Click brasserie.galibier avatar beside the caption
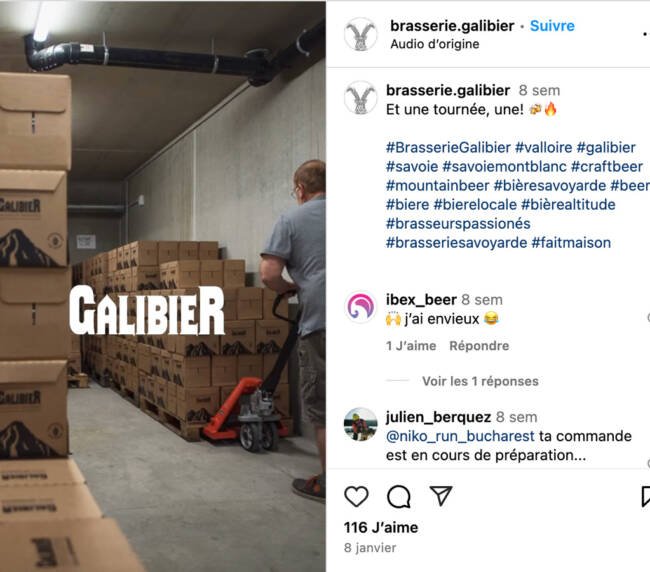This screenshot has width=650, height=572. tap(361, 98)
